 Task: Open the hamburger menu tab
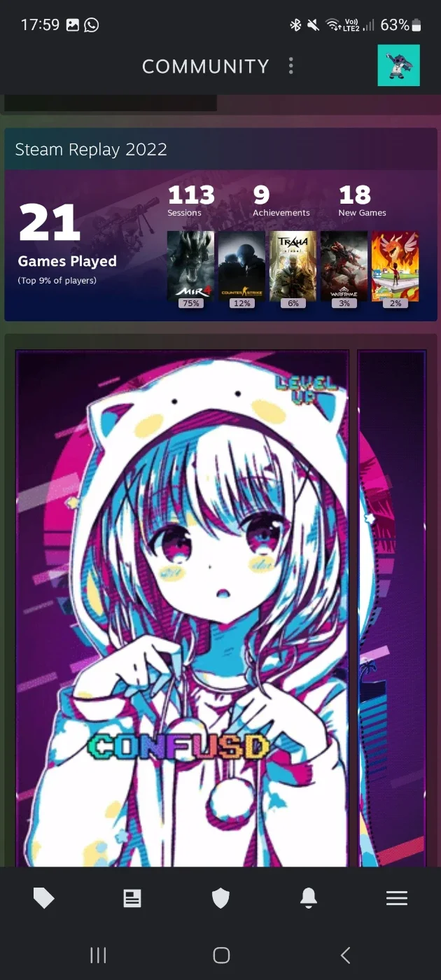397,898
